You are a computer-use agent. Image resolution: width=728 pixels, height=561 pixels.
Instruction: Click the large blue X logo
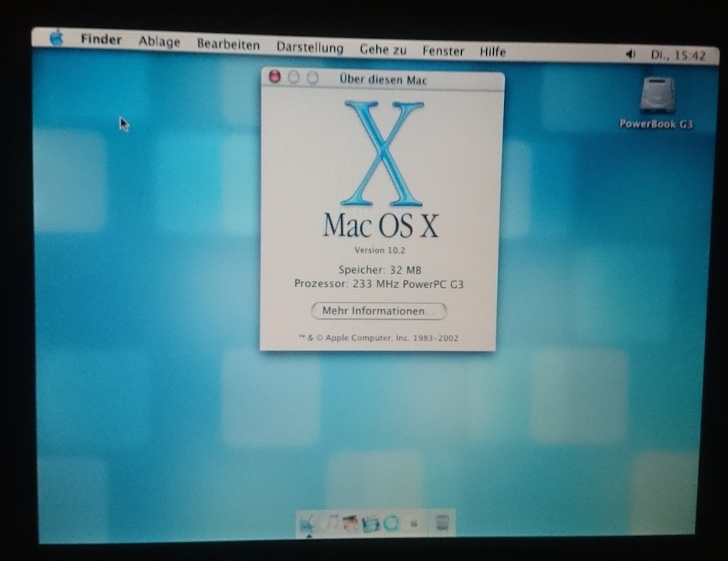point(383,153)
